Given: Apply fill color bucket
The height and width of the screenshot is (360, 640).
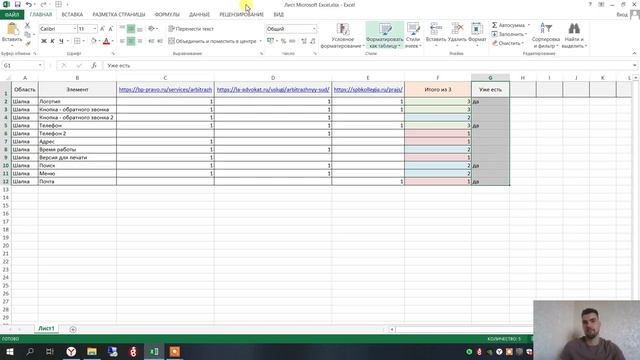Looking at the screenshot, I should point(93,41).
